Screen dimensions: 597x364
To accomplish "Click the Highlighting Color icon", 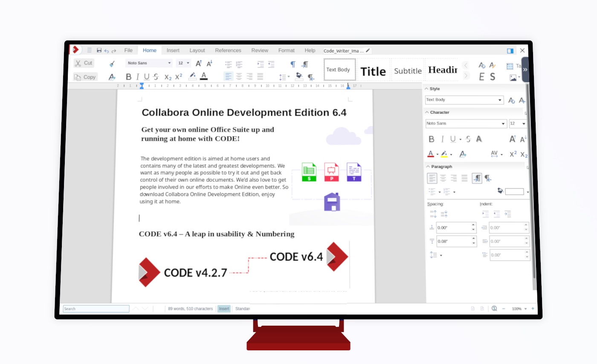I will click(192, 76).
